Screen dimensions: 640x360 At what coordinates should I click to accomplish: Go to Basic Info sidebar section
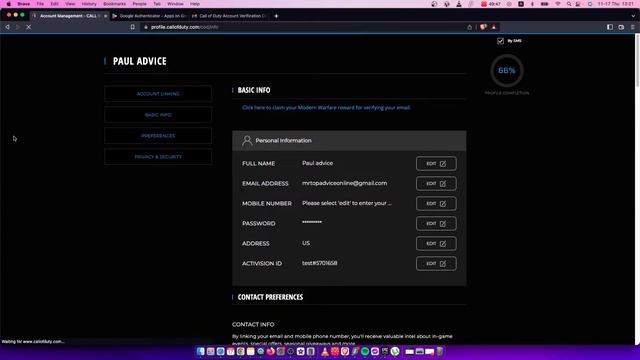point(158,115)
